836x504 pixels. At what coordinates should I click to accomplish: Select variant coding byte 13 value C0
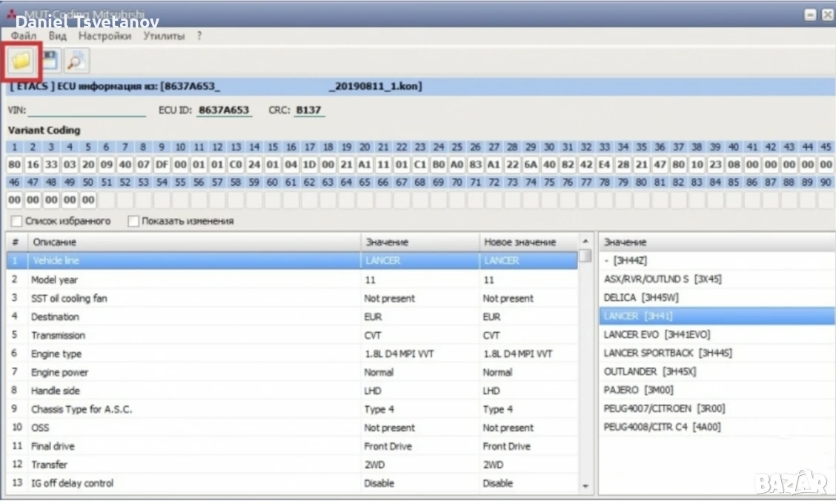pyautogui.click(x=235, y=165)
